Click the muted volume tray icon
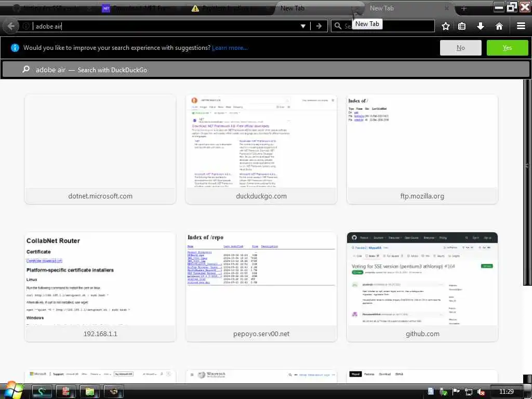The height and width of the screenshot is (399, 532). 481,392
